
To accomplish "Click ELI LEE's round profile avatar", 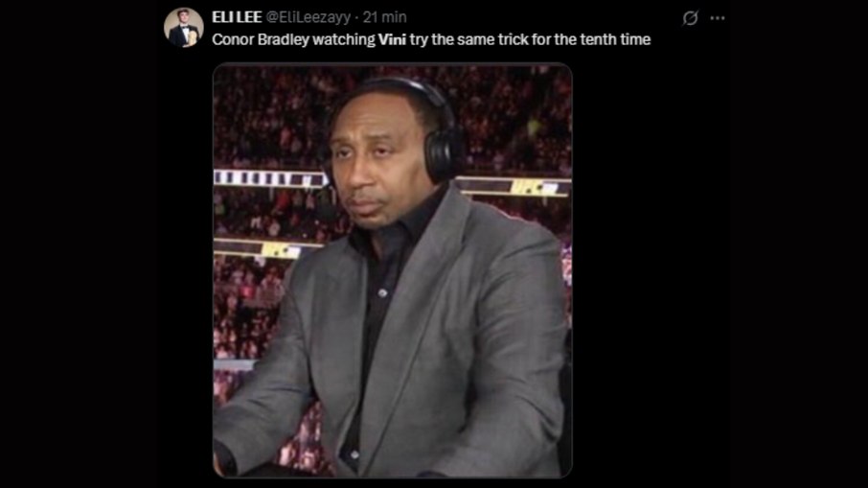I will click(184, 27).
